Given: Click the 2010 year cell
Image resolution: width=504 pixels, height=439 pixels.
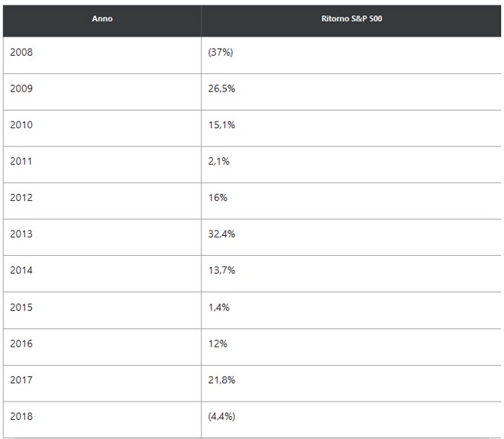Looking at the screenshot, I should (21, 124).
